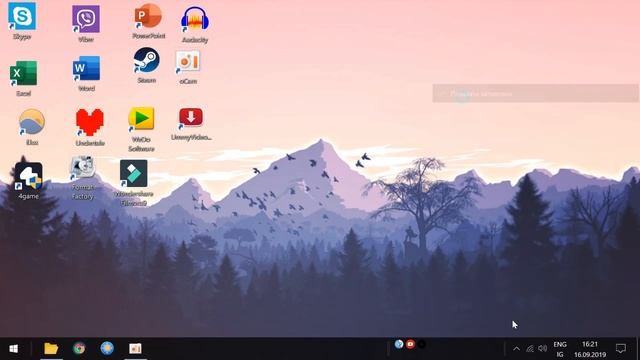Select the Audacity headphones icon
The image size is (640, 360).
point(195,20)
